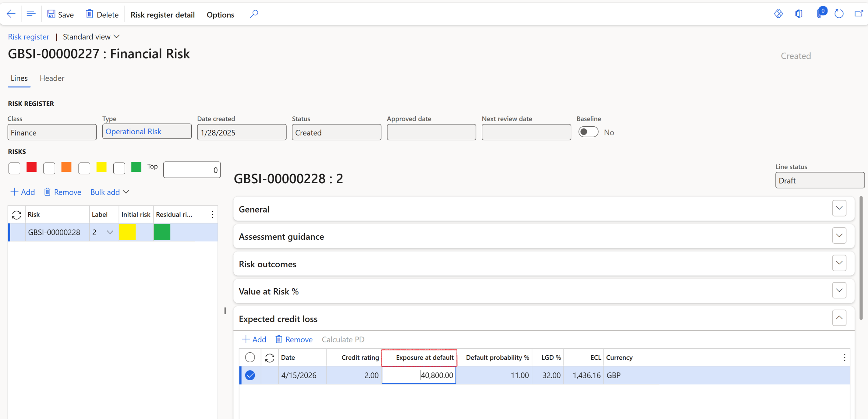Click the back arrow icon
The width and height of the screenshot is (868, 419).
[x=11, y=14]
